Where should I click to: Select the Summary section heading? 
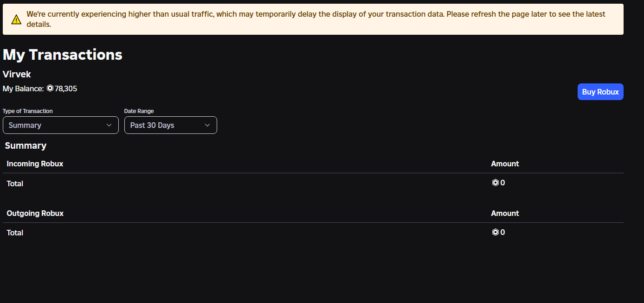26,145
